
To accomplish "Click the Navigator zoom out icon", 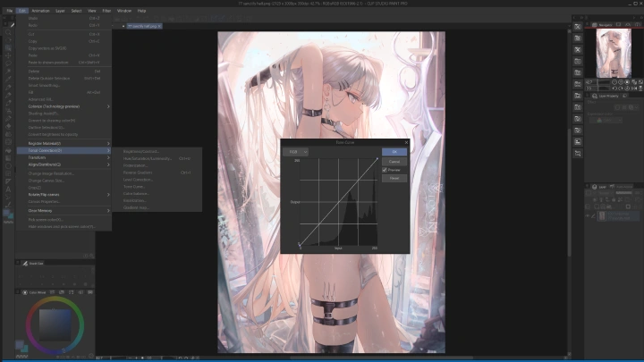I will point(614,82).
